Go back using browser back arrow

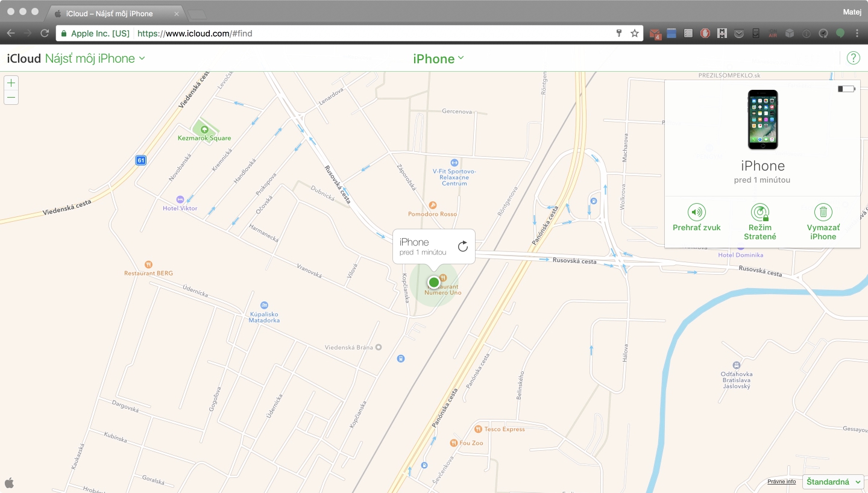pyautogui.click(x=11, y=33)
